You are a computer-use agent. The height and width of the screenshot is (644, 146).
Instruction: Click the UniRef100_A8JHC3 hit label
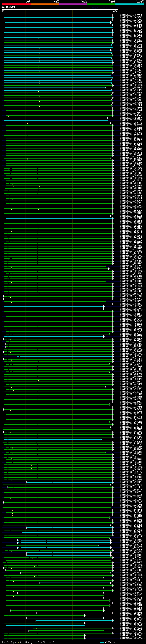coord(131,15)
